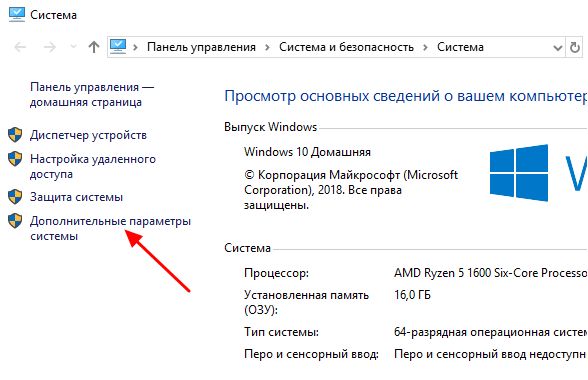Click the Тип системы: label
The height and width of the screenshot is (380, 588).
281,332
